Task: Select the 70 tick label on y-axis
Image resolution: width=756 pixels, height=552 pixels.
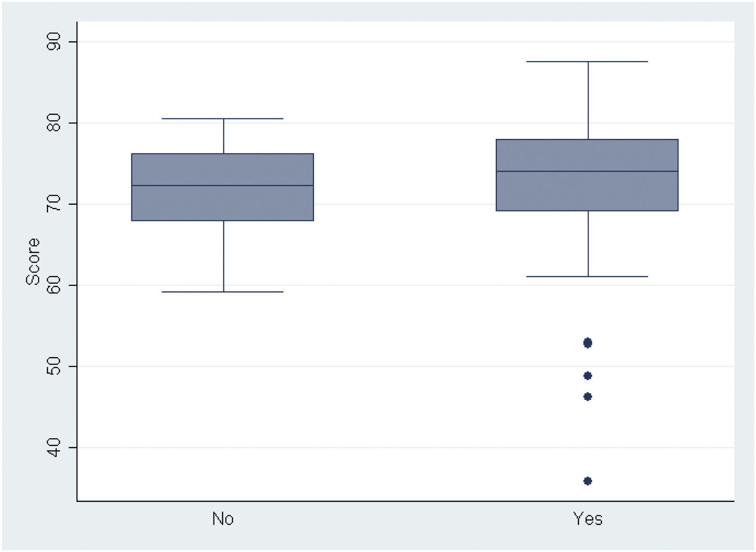Action: [54, 204]
